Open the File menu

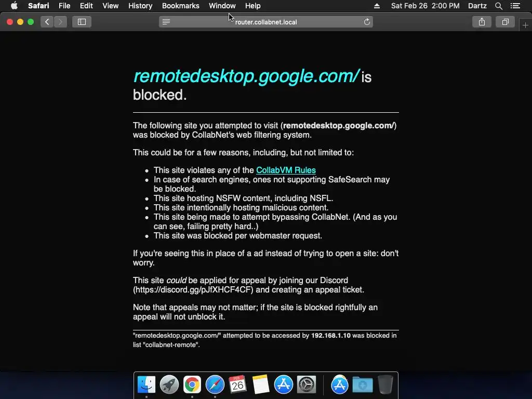tap(64, 6)
